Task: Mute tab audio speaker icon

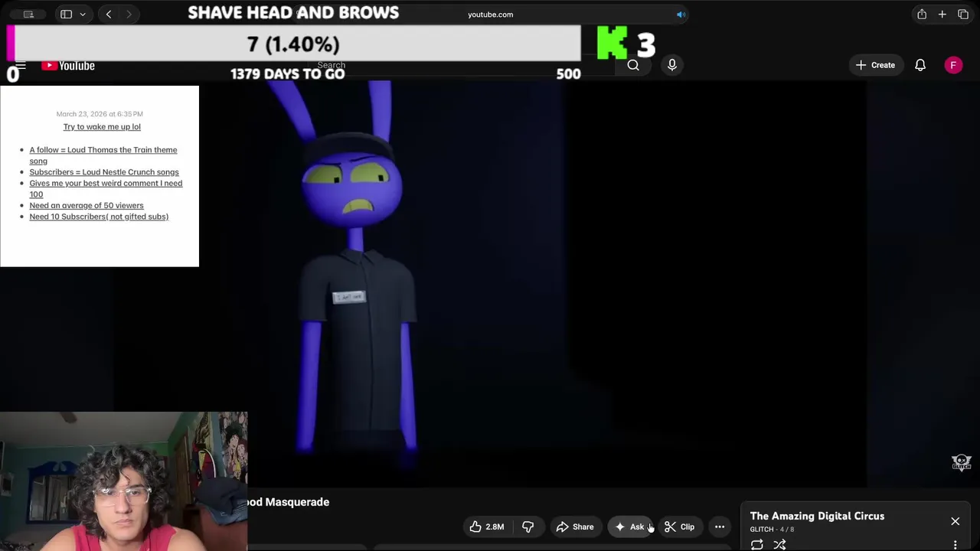Action: click(681, 15)
